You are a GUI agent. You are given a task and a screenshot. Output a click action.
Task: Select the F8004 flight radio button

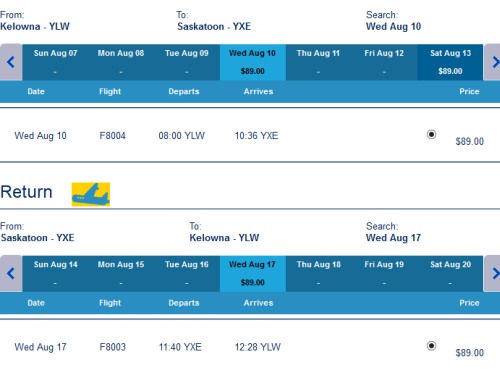[x=431, y=134]
